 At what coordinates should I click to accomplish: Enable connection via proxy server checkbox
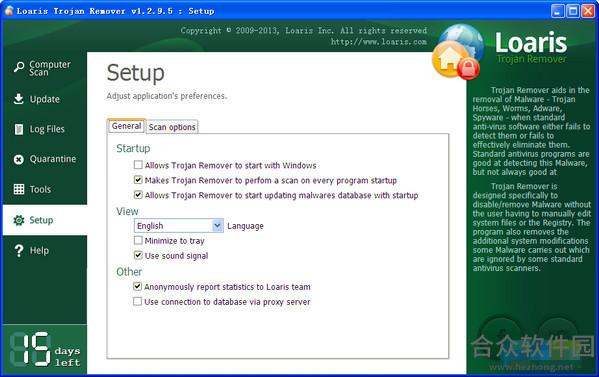point(138,301)
